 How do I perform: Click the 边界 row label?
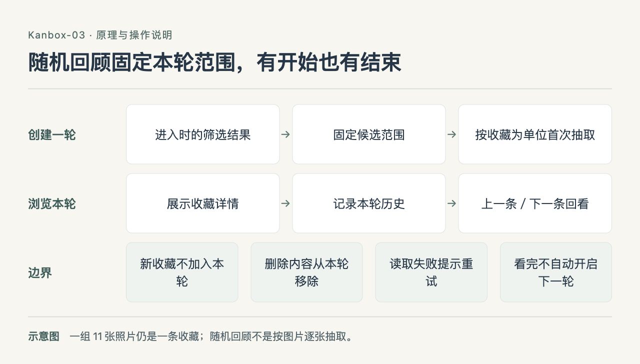click(x=40, y=273)
